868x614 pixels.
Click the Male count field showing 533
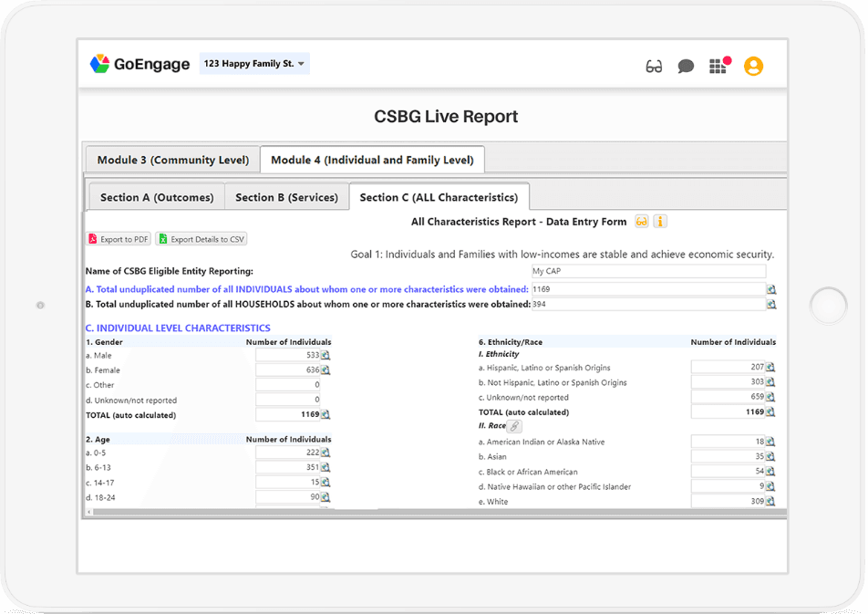pyautogui.click(x=288, y=355)
